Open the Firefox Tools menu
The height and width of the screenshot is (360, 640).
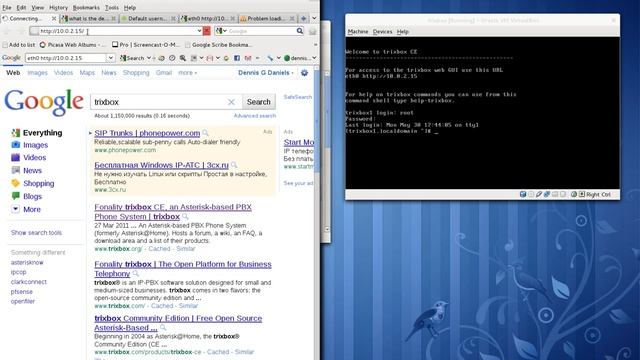[x=111, y=7]
